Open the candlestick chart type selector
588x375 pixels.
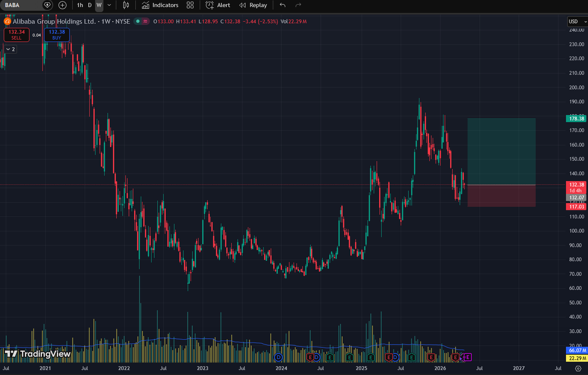[x=126, y=5]
